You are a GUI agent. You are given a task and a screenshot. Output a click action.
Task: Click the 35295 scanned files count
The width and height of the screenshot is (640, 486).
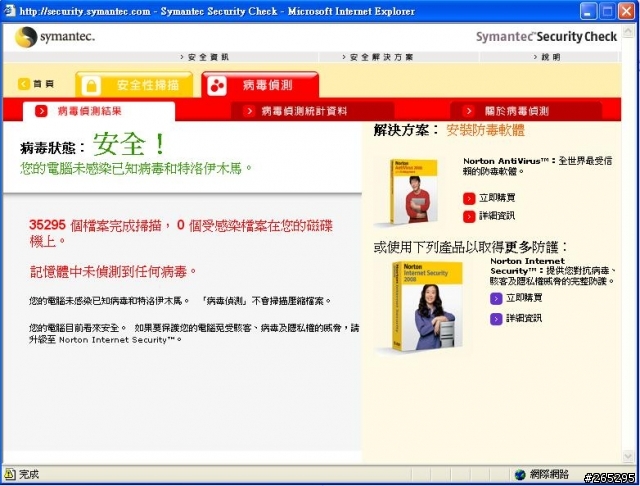[47, 225]
